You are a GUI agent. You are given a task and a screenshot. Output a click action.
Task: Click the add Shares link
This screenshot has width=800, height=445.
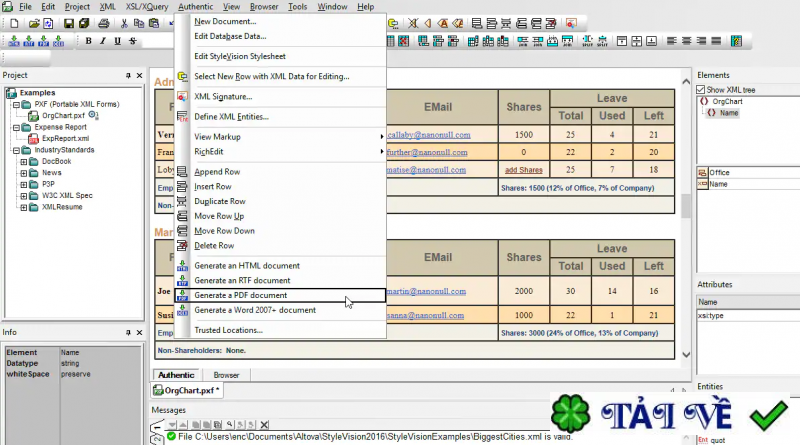point(523,170)
